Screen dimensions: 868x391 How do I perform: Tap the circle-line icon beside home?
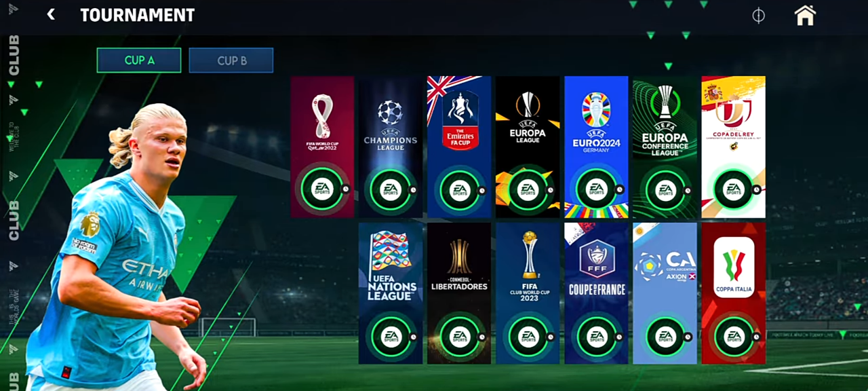click(x=759, y=15)
